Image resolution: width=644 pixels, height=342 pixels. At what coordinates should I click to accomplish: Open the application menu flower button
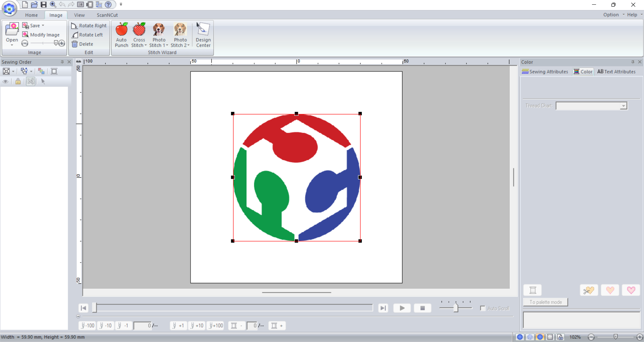click(9, 8)
